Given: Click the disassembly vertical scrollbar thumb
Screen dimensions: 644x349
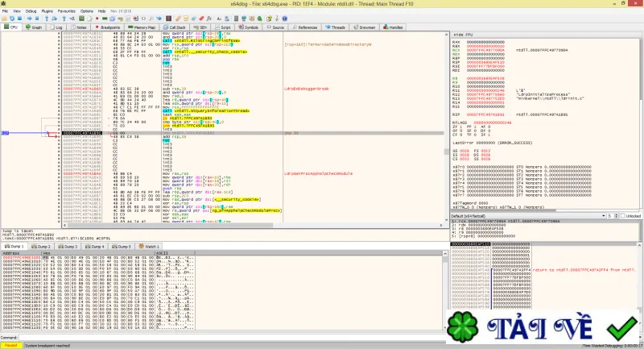Looking at the screenshot, I should (x=447, y=152).
